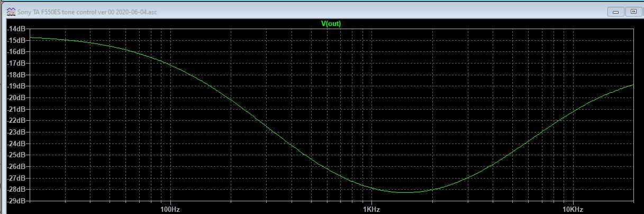Click the LTspice waveform icon in title bar
The image size is (644, 214).
click(11, 11)
